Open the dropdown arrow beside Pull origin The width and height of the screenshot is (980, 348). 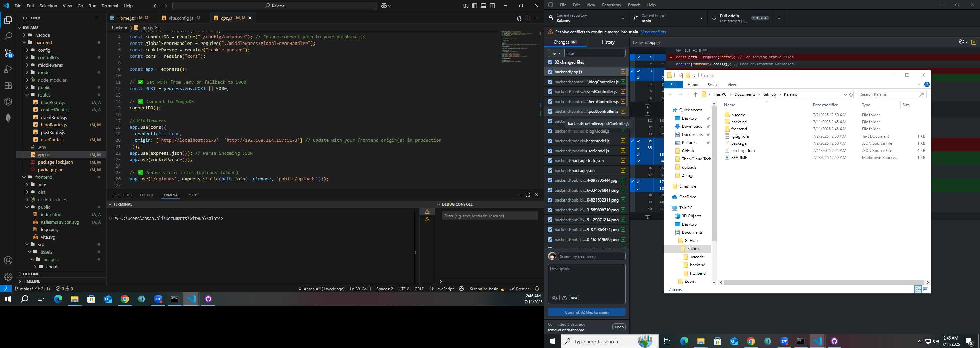[x=779, y=18]
